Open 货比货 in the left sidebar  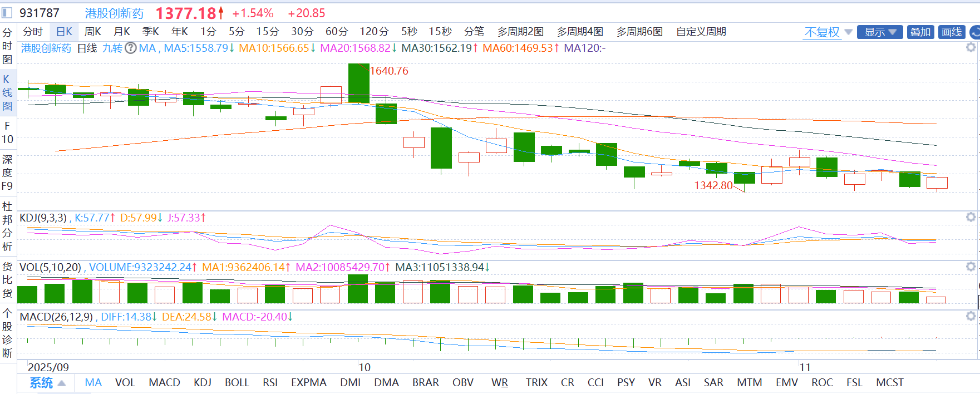pyautogui.click(x=7, y=279)
